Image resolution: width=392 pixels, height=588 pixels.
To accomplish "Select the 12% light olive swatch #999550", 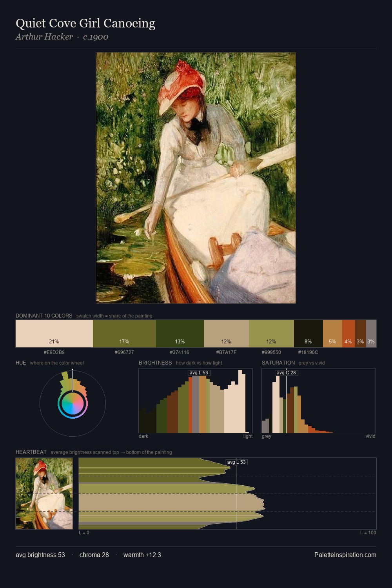I will 271,334.
